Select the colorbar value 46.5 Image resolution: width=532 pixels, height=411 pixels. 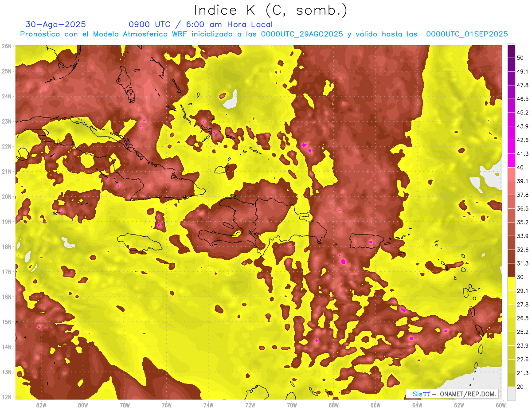point(522,99)
